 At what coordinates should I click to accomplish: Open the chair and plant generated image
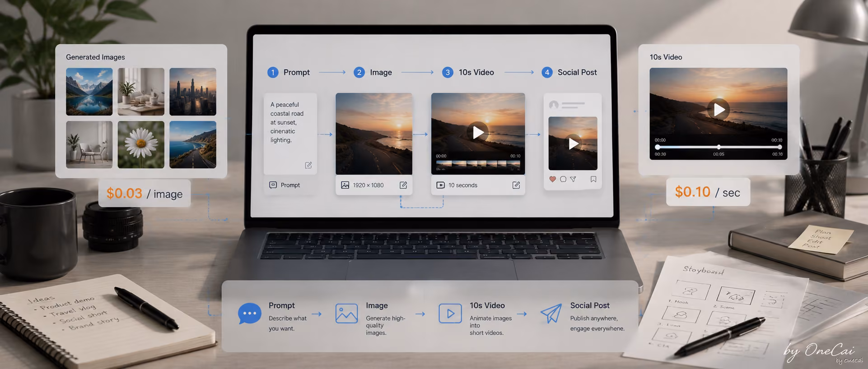coord(89,144)
